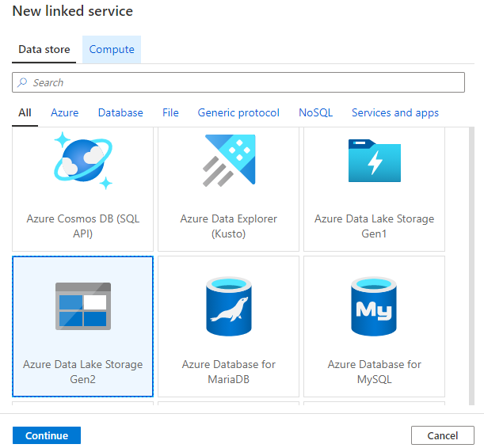Filter connectors by Database category
Viewport: 484px width, 448px height.
(x=120, y=113)
